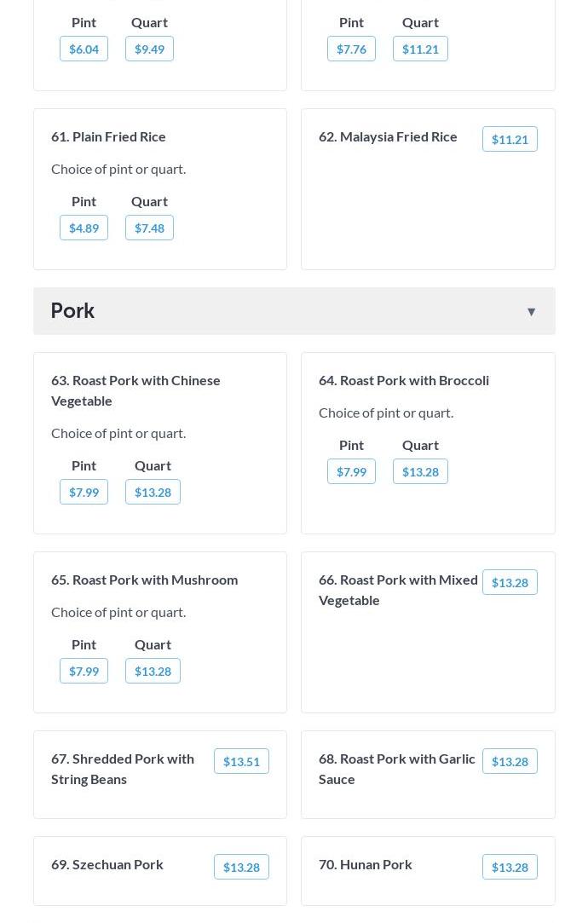Open the 62. Malaysia Fried Rice item
588x923 pixels.
pos(388,136)
